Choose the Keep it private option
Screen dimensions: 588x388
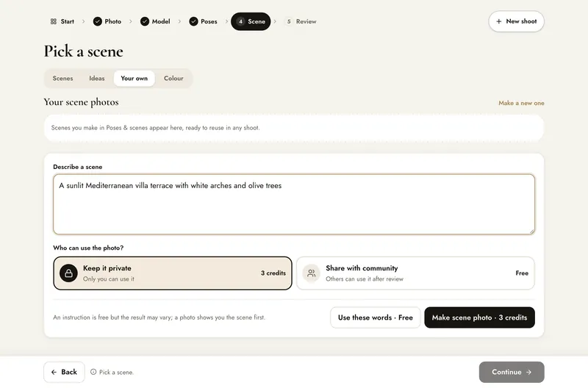[x=173, y=273]
